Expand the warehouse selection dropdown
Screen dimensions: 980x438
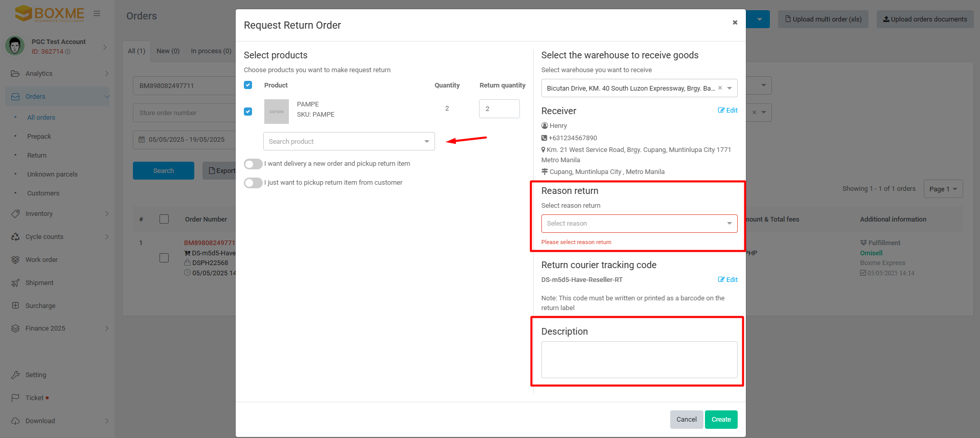[730, 88]
